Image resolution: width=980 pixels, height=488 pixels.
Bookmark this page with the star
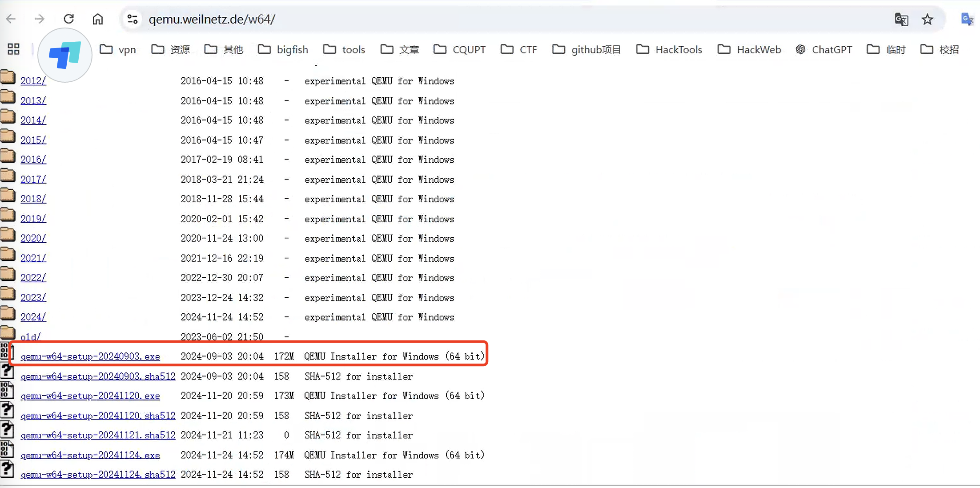[927, 19]
